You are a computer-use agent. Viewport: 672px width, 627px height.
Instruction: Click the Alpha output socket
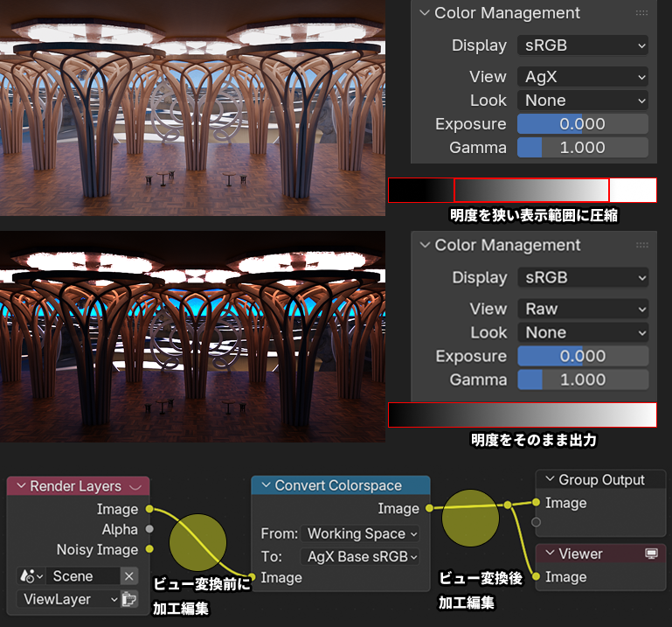(149, 529)
